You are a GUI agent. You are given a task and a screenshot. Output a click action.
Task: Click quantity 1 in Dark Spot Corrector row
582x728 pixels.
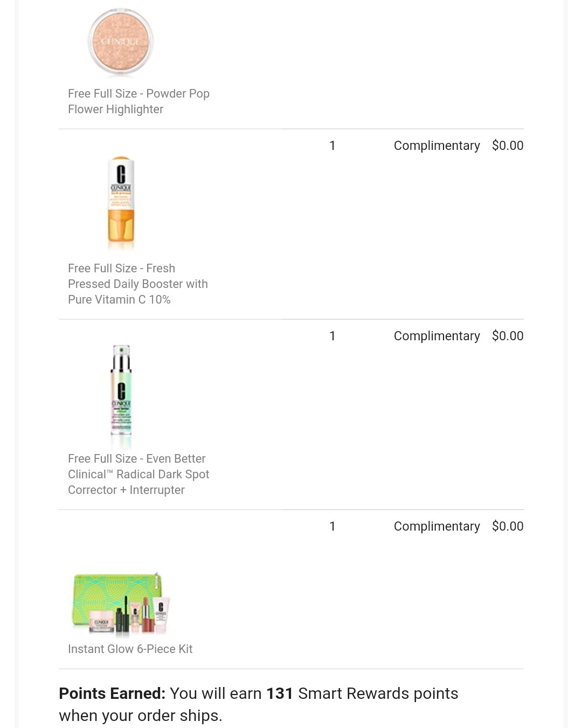(332, 336)
